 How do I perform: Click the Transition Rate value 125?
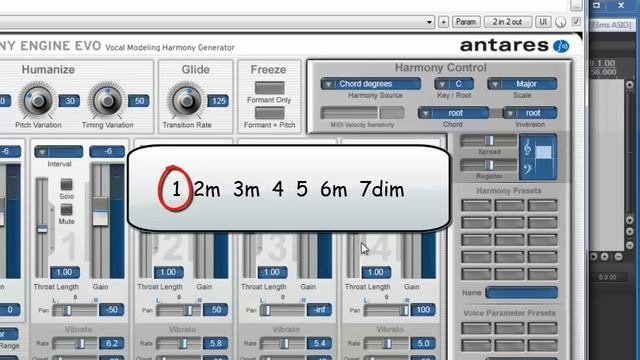[x=218, y=101]
